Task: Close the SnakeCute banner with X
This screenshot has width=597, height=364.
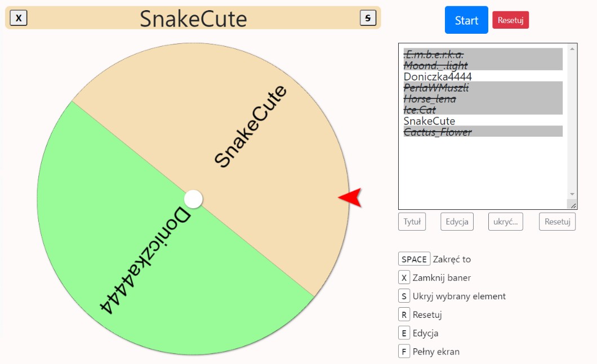Action: tap(19, 18)
